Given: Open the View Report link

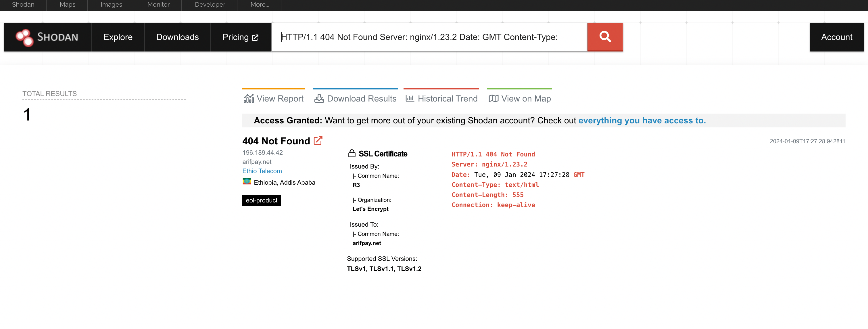Looking at the screenshot, I should [x=273, y=98].
